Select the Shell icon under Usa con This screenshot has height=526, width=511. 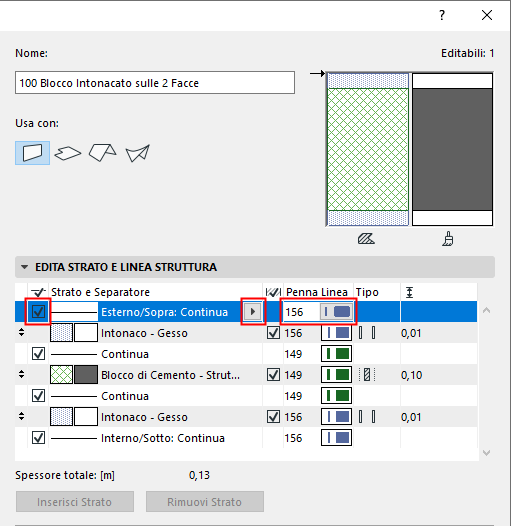(x=138, y=153)
